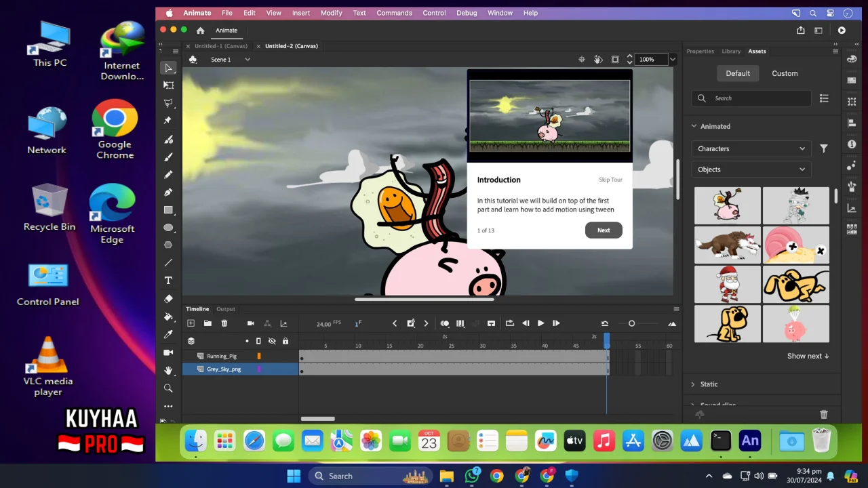Select the Zoom magnifier tool
Screen dimensions: 868x488
(x=168, y=388)
